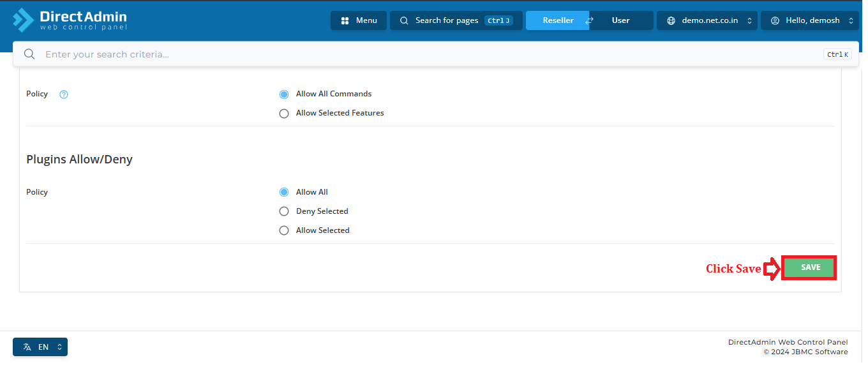The height and width of the screenshot is (367, 868).
Task: Click the search bar magnifier icon
Action: point(29,54)
